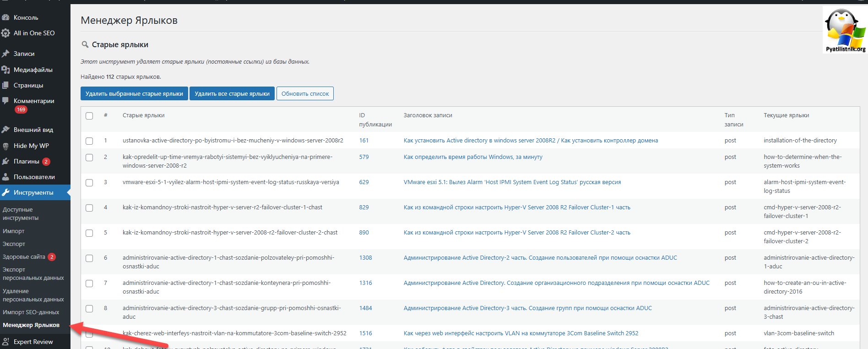This screenshot has width=868, height=349.
Task: Click the Страницы pages icon
Action: pyautogui.click(x=5, y=85)
